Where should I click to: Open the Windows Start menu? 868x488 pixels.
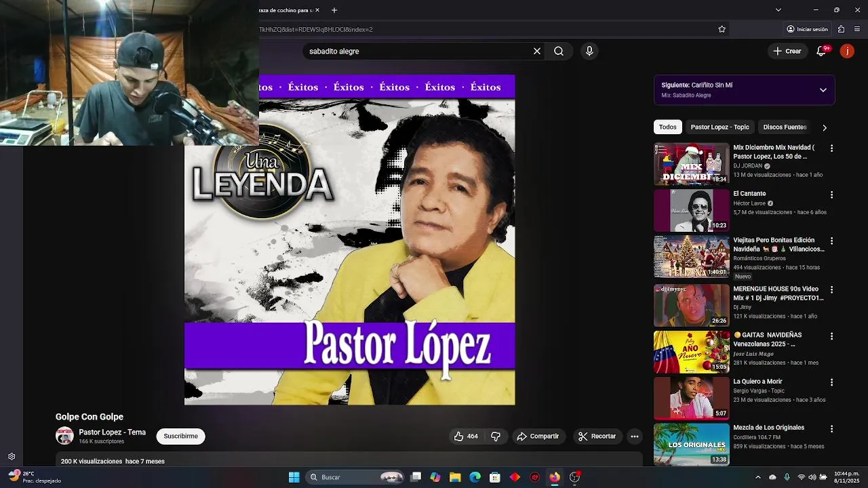coord(294,477)
